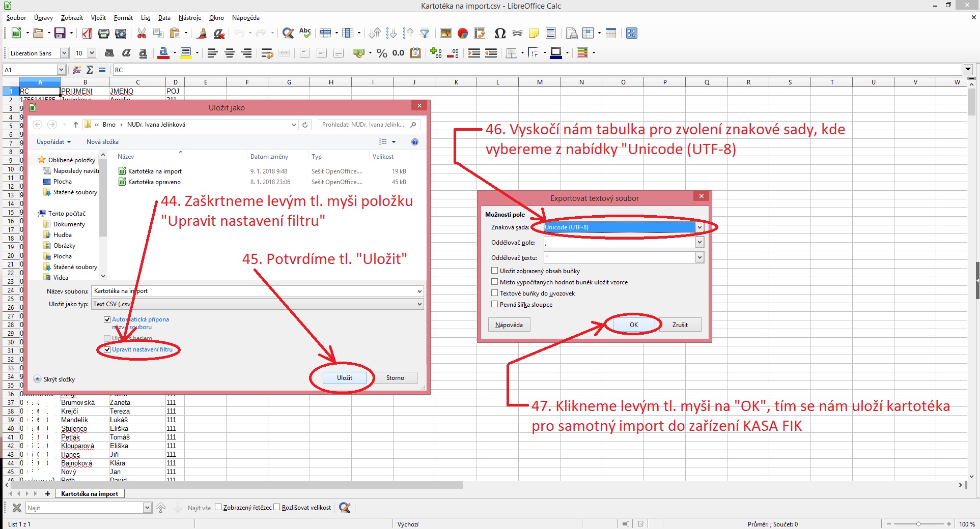The image size is (980, 529).
Task: Uncheck 'Upravit nastavení filtru' checkbox
Action: 107,350
